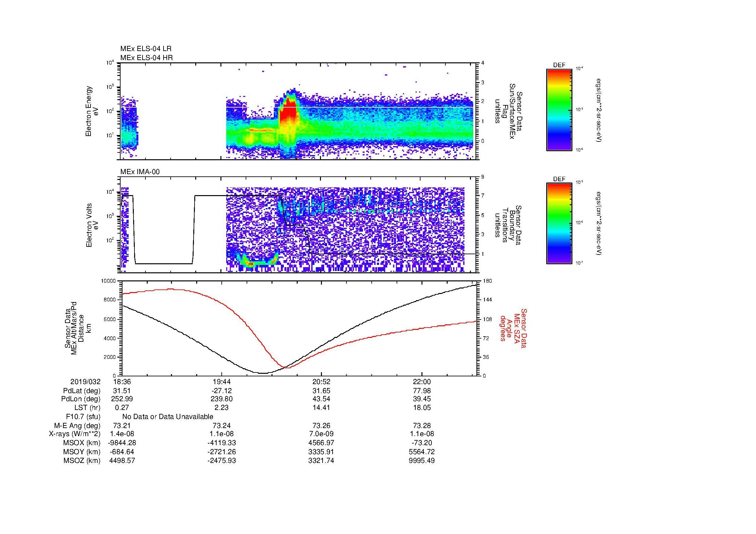Click the 'MEx ELS-04 LR' plot title
Viewport: 756px width, 534px height.
146,49
